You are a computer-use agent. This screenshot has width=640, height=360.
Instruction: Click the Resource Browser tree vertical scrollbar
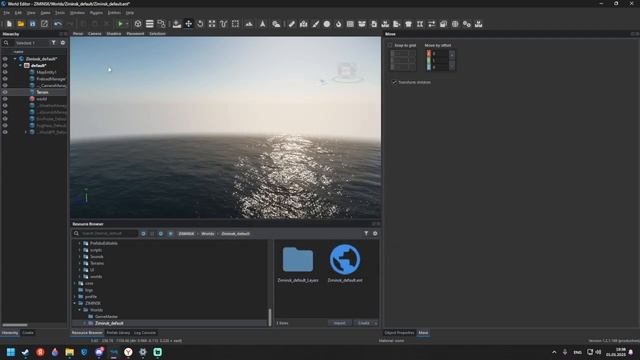pyautogui.click(x=270, y=317)
